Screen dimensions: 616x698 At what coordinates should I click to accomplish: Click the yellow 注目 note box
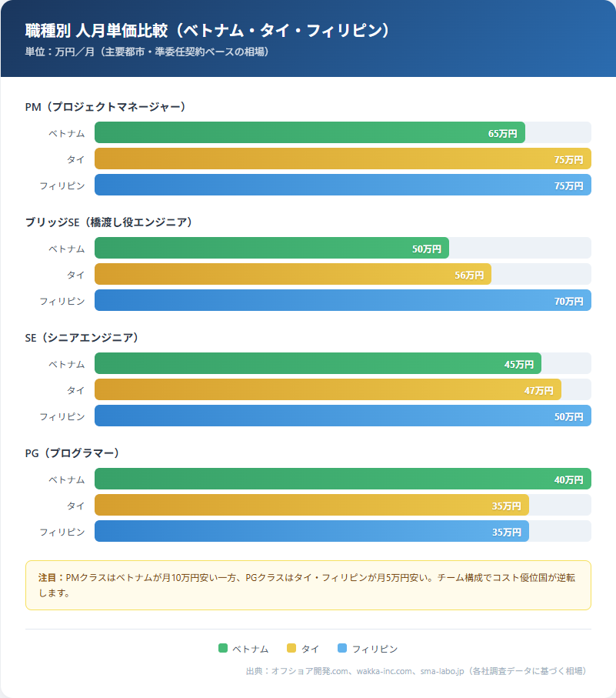pos(308,585)
